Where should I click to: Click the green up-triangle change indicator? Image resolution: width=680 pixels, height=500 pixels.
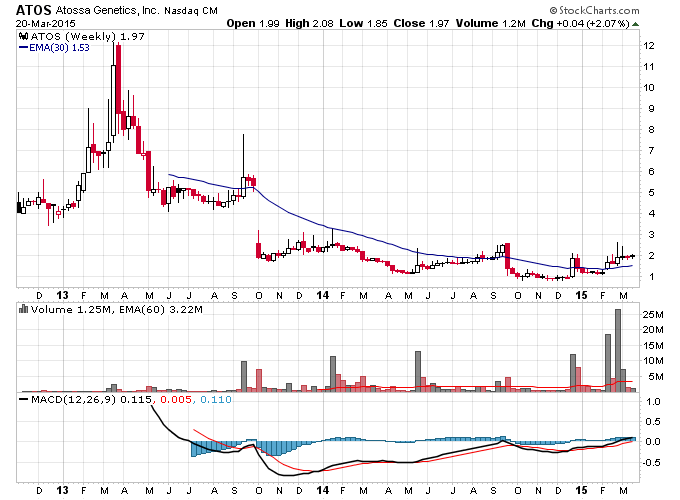[x=635, y=24]
